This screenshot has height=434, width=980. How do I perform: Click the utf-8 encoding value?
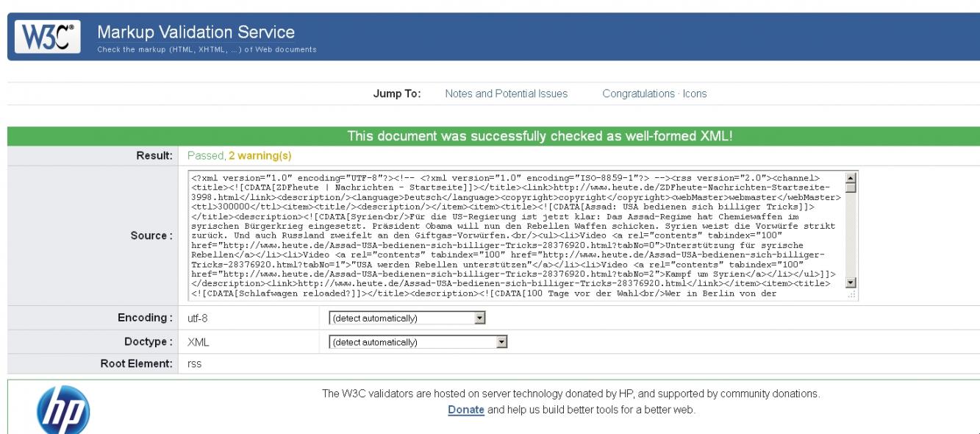tap(197, 319)
